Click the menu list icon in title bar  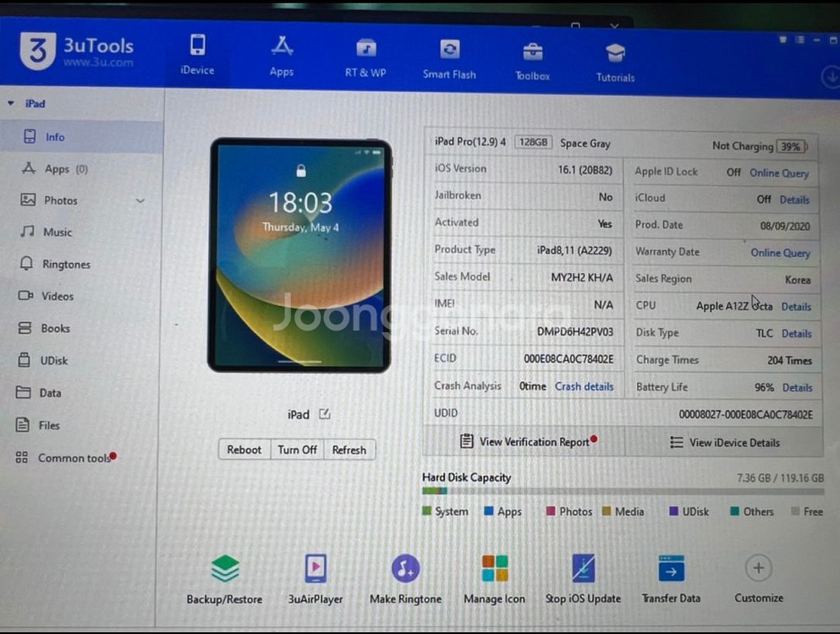800,40
